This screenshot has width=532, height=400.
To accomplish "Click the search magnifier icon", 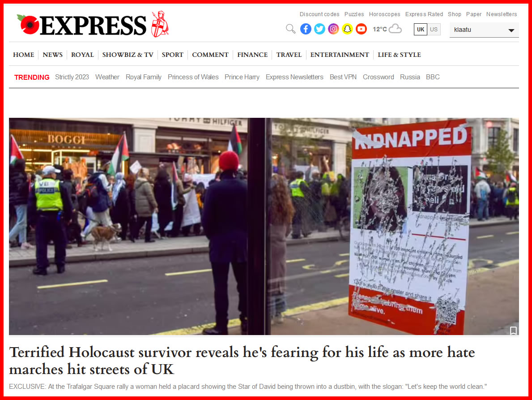I will point(290,29).
